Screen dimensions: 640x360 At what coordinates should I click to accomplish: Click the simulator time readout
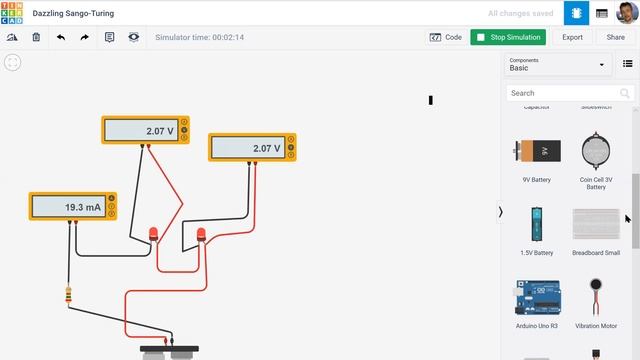pos(200,37)
